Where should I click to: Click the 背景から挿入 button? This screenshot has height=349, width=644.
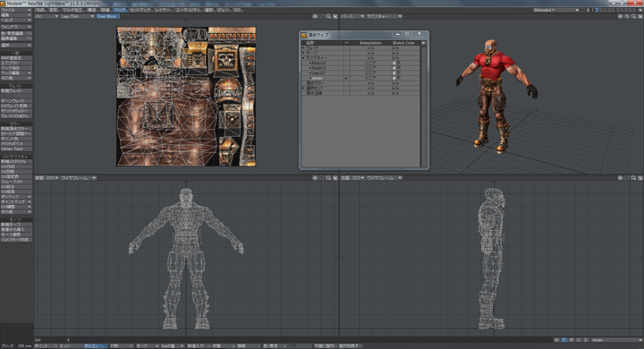[x=16, y=229]
